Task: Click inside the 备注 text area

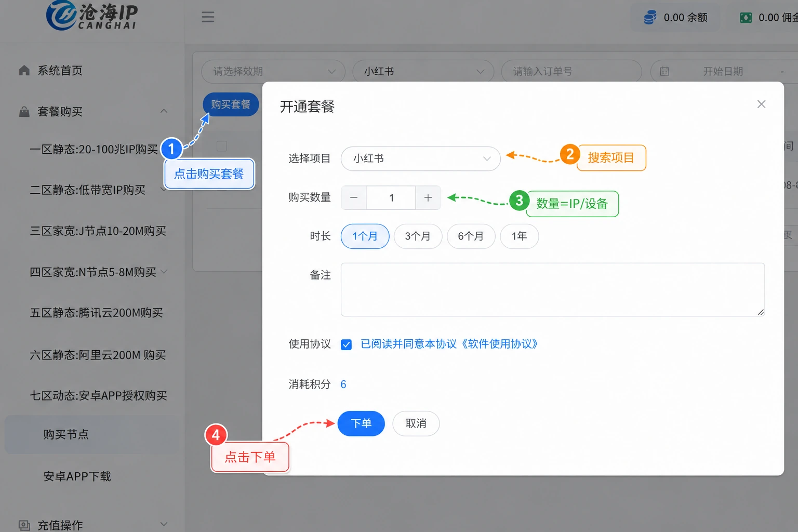Action: pyautogui.click(x=552, y=289)
